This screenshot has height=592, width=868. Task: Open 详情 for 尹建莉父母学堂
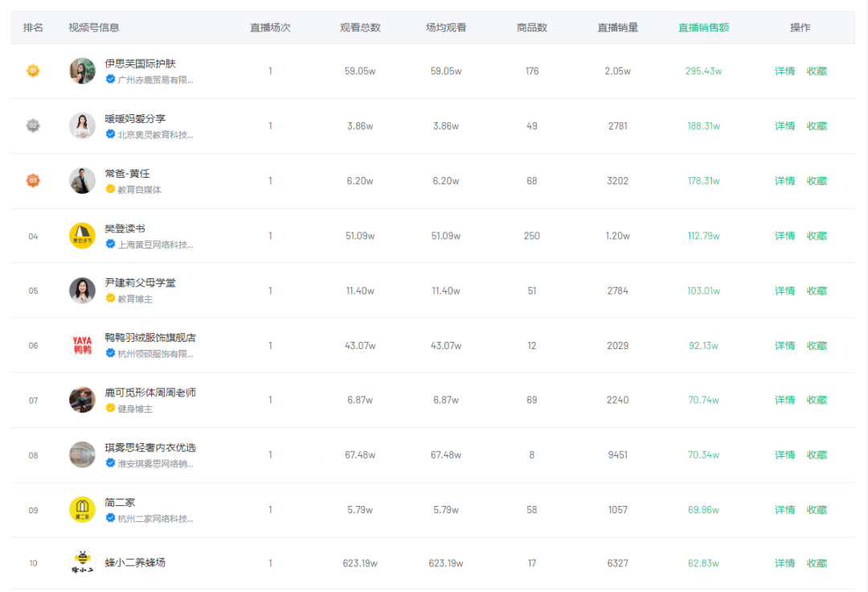(x=784, y=290)
